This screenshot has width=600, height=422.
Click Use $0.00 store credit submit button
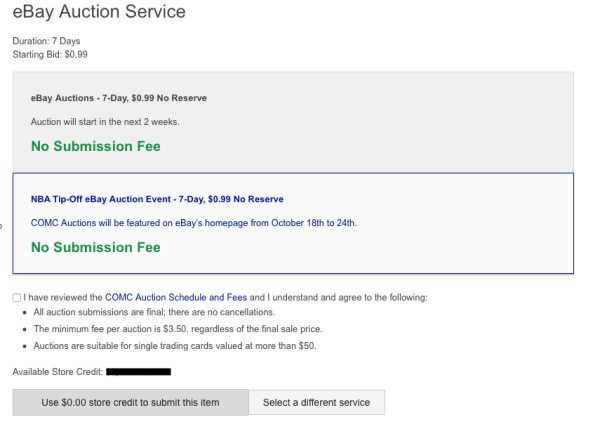click(130, 402)
